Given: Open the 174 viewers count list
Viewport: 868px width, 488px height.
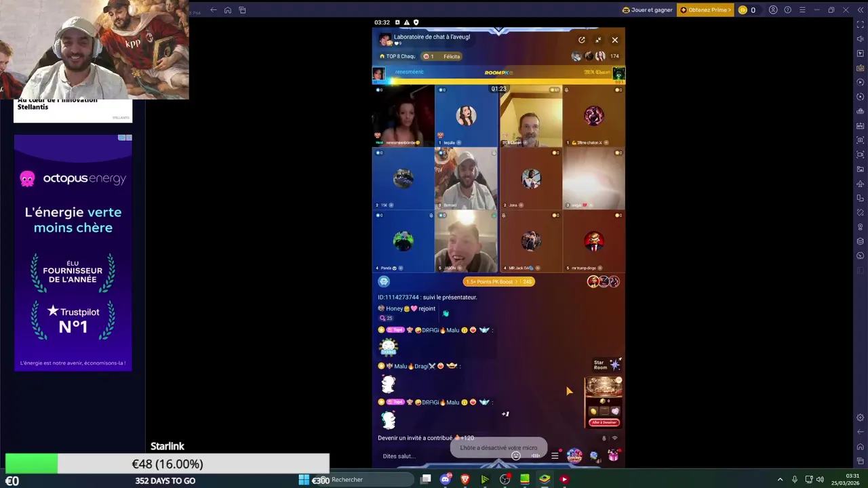Looking at the screenshot, I should click(x=614, y=56).
